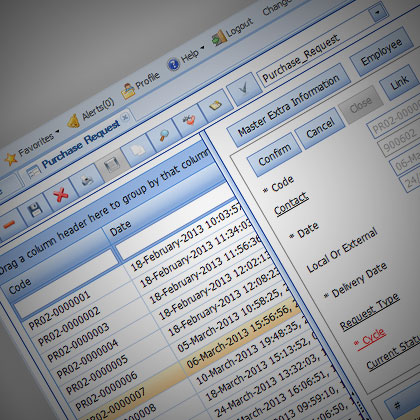Click date cell 18-February-2013 12:02:13
420x420 pixels.
coord(215,285)
